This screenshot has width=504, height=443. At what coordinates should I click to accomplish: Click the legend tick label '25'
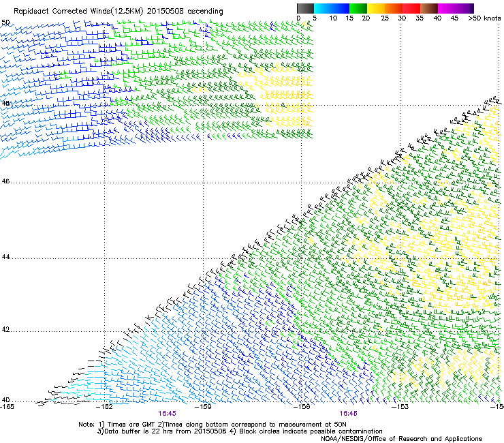[x=385, y=18]
